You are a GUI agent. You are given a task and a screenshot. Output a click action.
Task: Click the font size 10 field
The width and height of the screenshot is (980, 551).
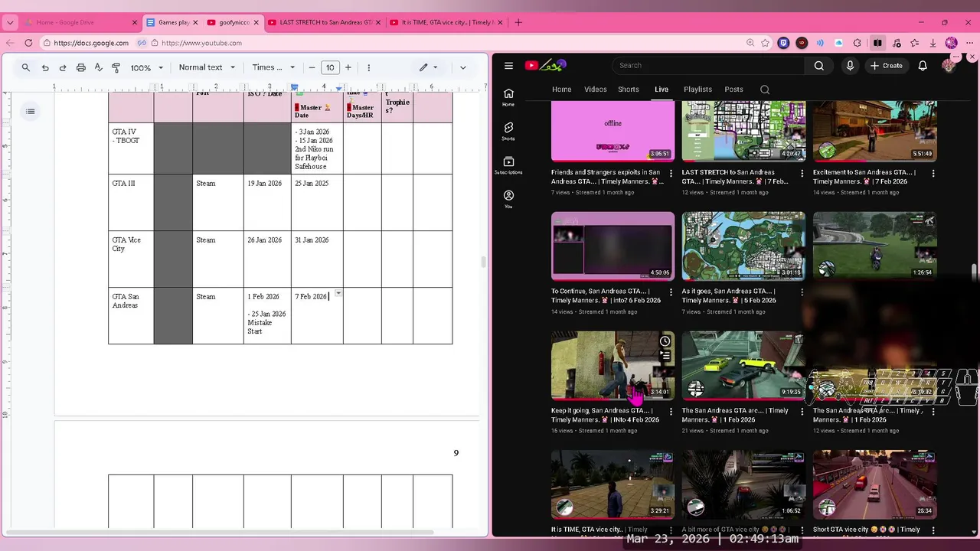pyautogui.click(x=330, y=67)
